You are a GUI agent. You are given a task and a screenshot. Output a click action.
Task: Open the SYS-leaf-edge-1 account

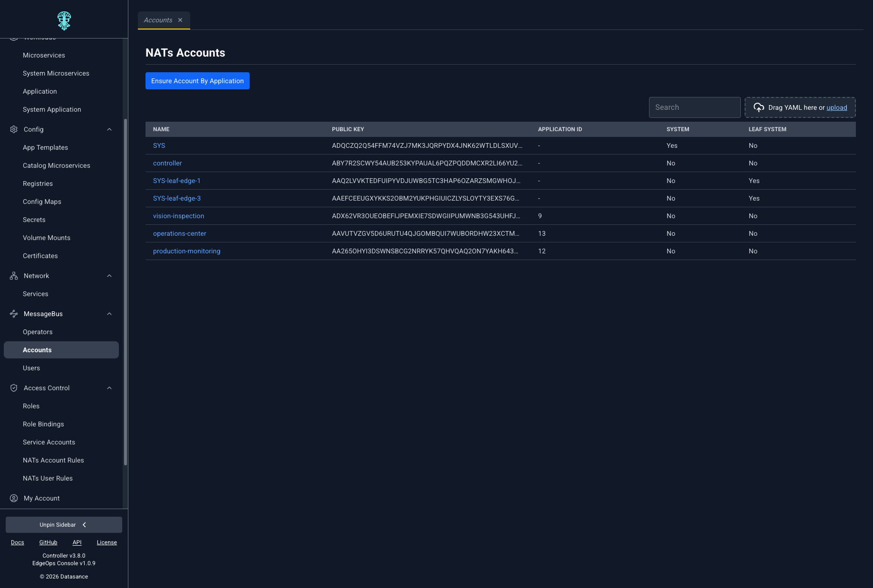pyautogui.click(x=177, y=181)
